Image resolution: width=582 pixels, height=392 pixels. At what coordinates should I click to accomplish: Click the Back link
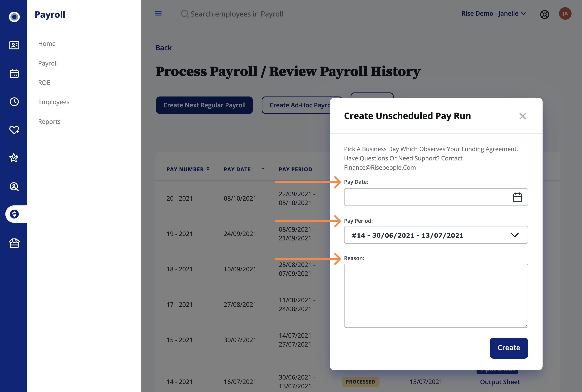164,47
